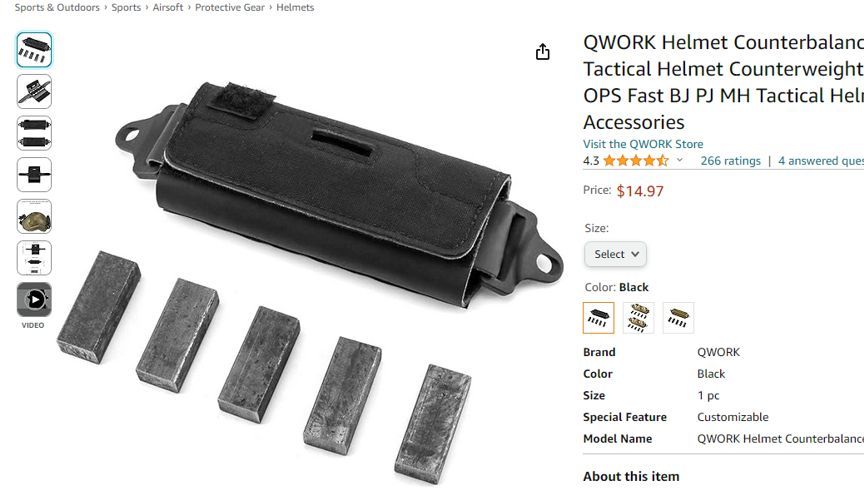Go to Sports & Outdoors breadcrumb
The image size is (864, 491).
pos(57,7)
